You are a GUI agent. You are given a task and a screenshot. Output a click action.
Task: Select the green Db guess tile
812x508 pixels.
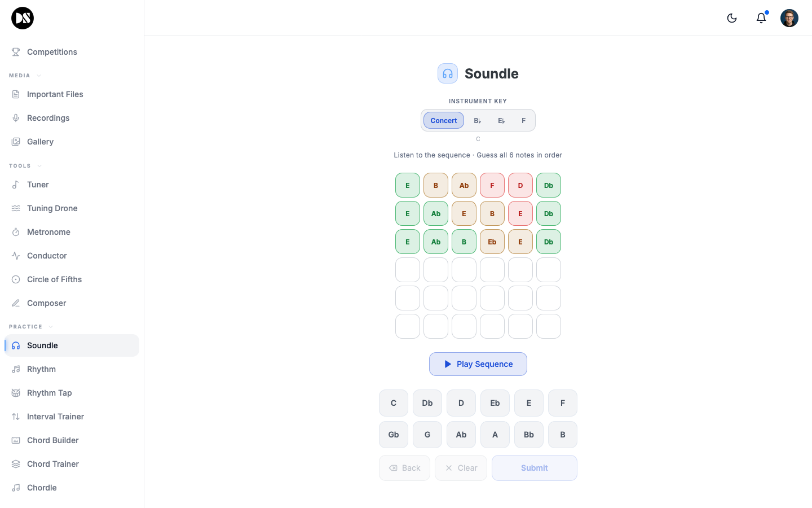(x=549, y=185)
